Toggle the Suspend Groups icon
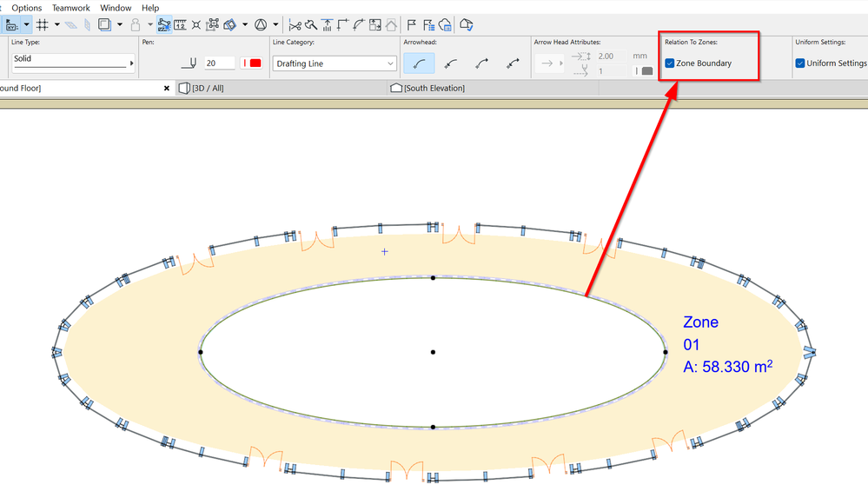This screenshot has width=868, height=498. tap(164, 25)
